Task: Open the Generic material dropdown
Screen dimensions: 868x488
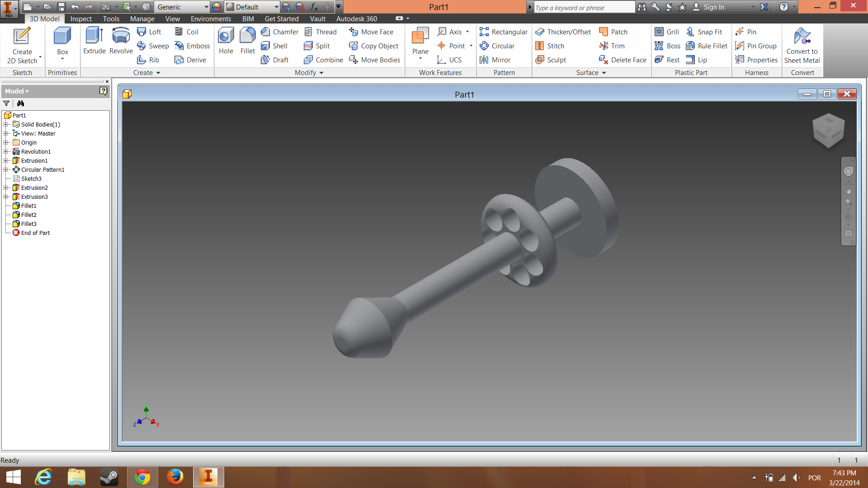Action: click(x=206, y=7)
